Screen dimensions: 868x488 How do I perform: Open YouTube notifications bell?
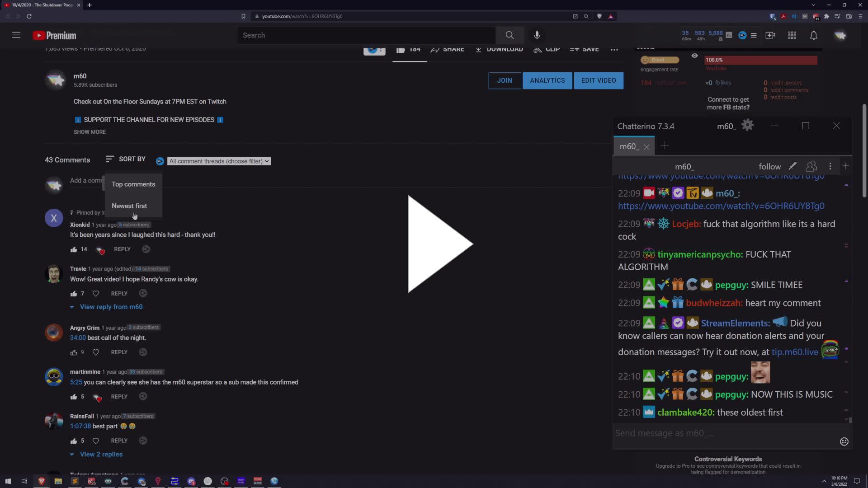(814, 35)
